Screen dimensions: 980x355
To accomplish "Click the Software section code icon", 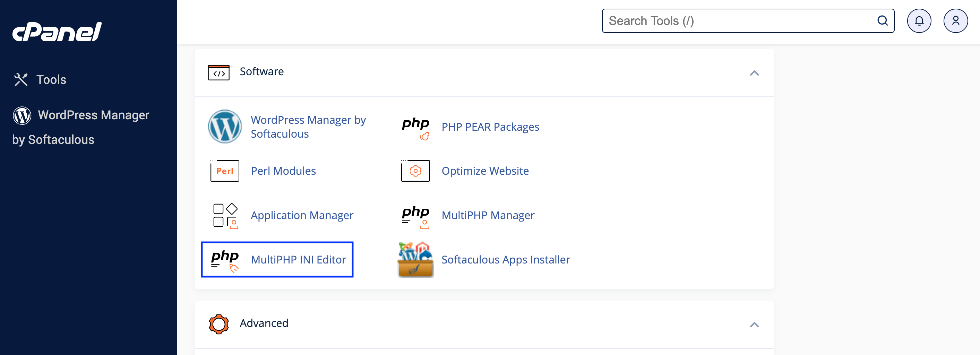I will click(219, 72).
